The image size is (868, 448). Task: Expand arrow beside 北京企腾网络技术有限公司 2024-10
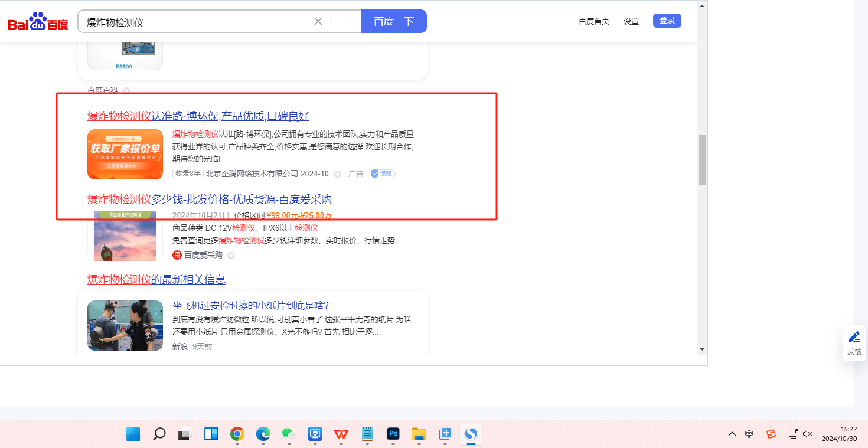[x=338, y=174]
